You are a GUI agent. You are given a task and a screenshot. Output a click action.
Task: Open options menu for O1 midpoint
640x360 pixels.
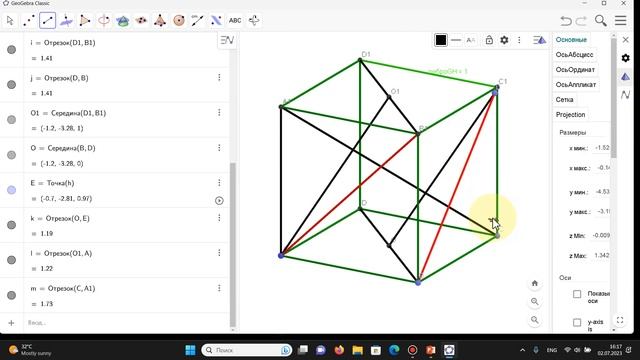219,112
